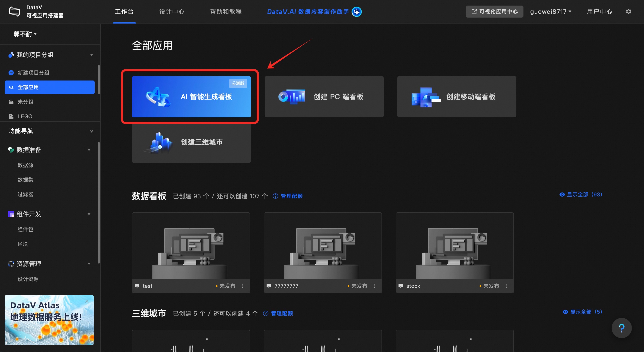
Task: Click the external link icon in 可视化应用中心
Action: [x=474, y=12]
